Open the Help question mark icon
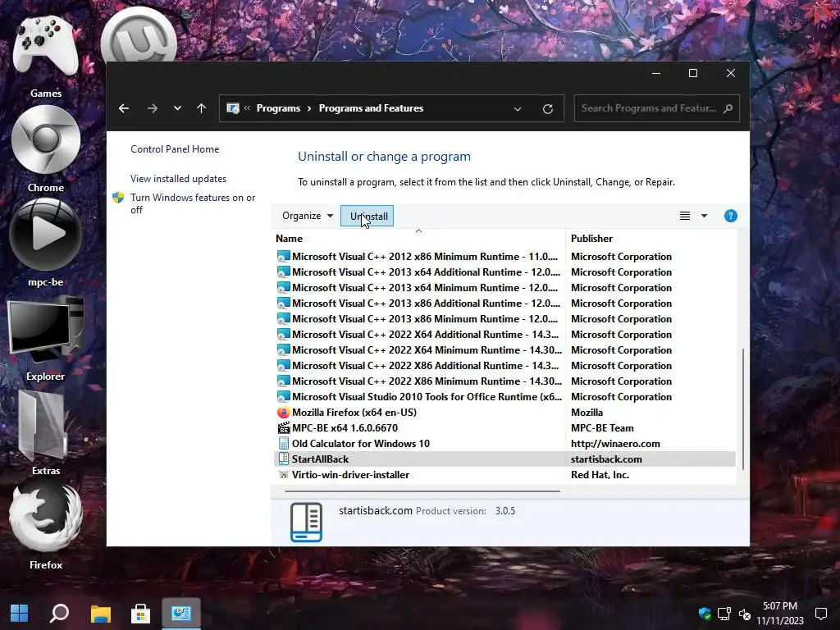Viewport: 840px width, 630px height. click(730, 216)
